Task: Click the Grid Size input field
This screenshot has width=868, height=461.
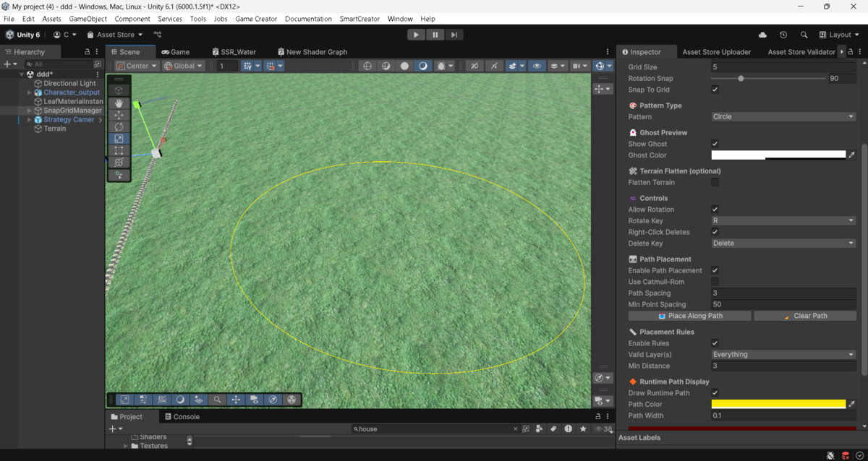Action: point(783,67)
